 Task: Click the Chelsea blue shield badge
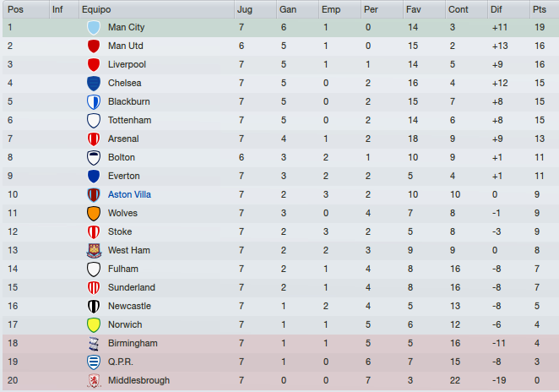[94, 83]
